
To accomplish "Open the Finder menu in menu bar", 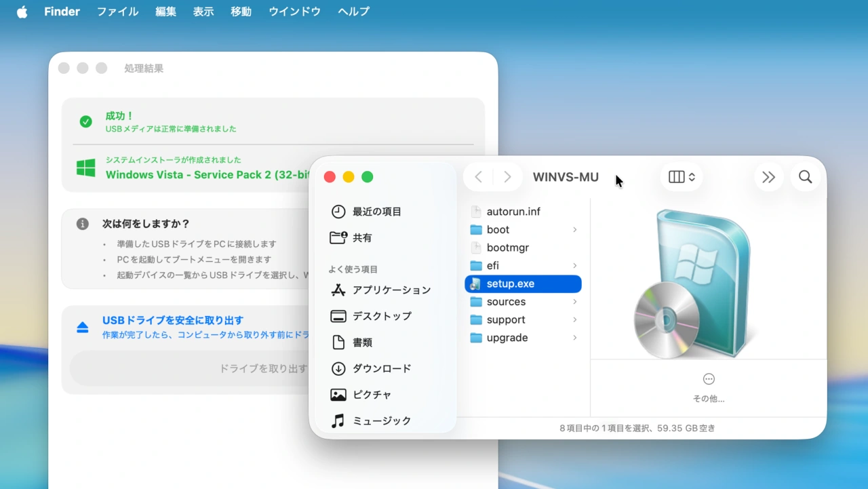I will [62, 12].
